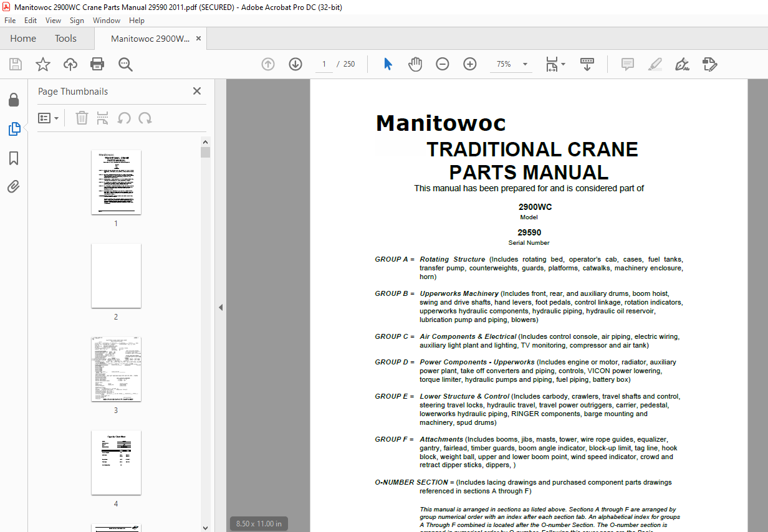Image resolution: width=768 pixels, height=532 pixels.
Task: Choose the Selection arrow tool
Action: tap(388, 64)
